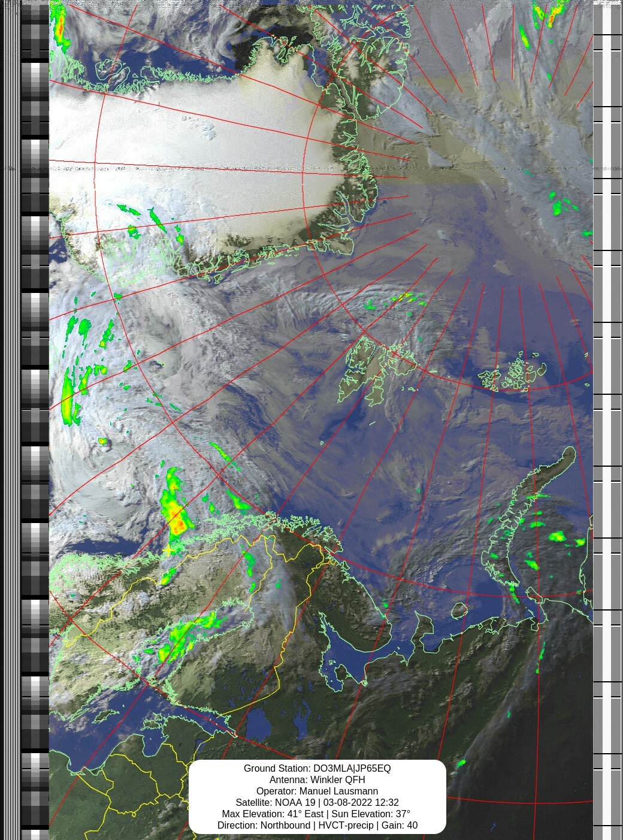This screenshot has width=623, height=840.
Task: Click the 'Antenna: Winkler QFH' text line
Action: (x=317, y=779)
